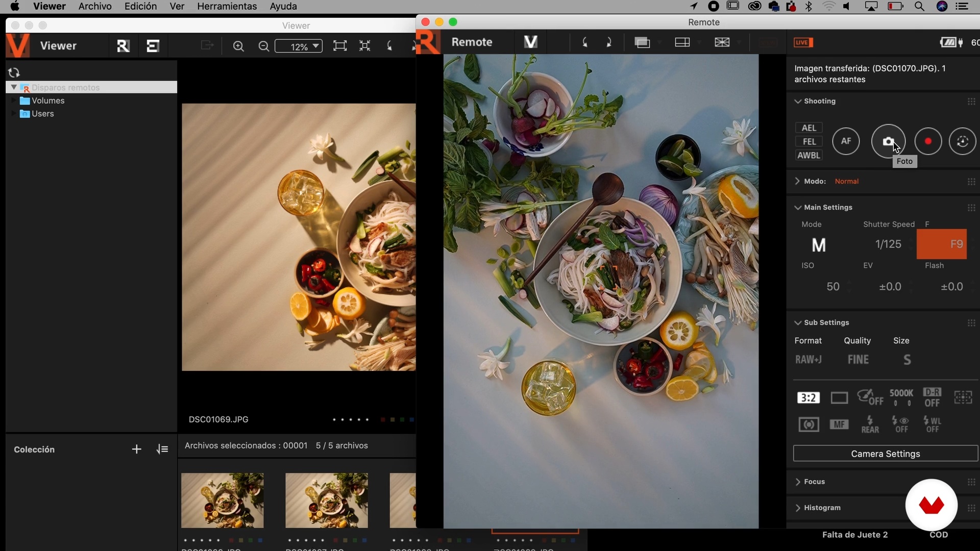Select the second filmstrip thumbnail

coord(327,500)
